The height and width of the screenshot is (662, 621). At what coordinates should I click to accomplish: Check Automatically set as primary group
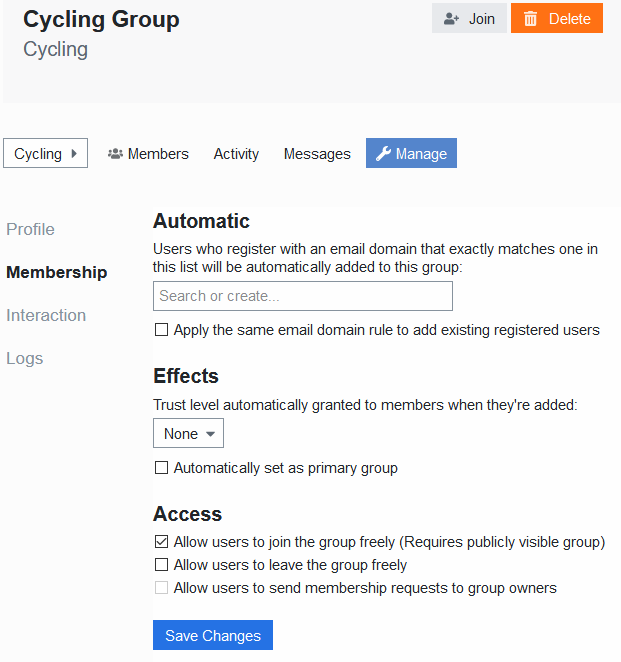[161, 468]
